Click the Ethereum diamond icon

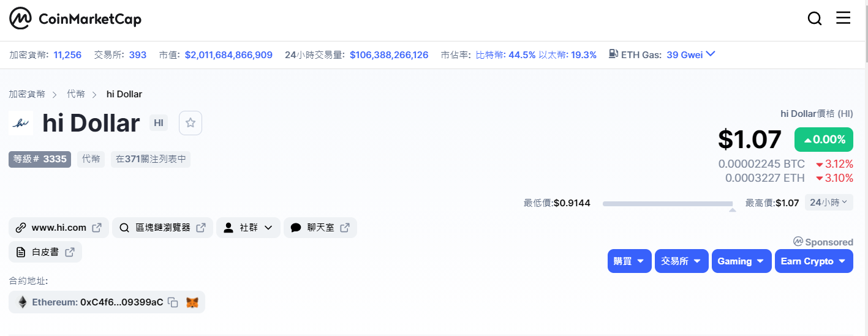pyautogui.click(x=23, y=302)
